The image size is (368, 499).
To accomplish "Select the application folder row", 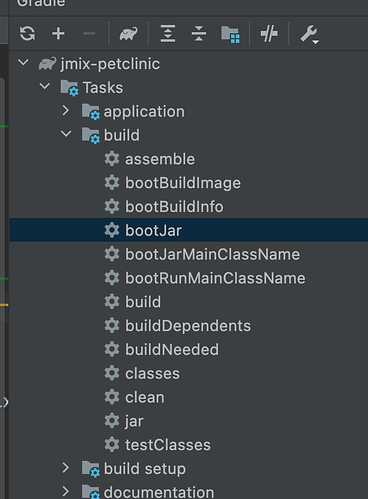I will (x=189, y=111).
